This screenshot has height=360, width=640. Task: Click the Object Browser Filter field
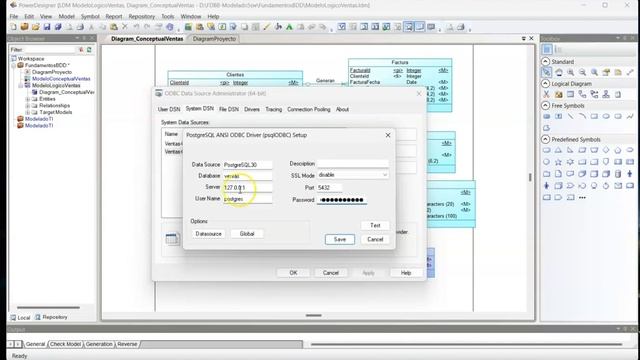(49, 49)
